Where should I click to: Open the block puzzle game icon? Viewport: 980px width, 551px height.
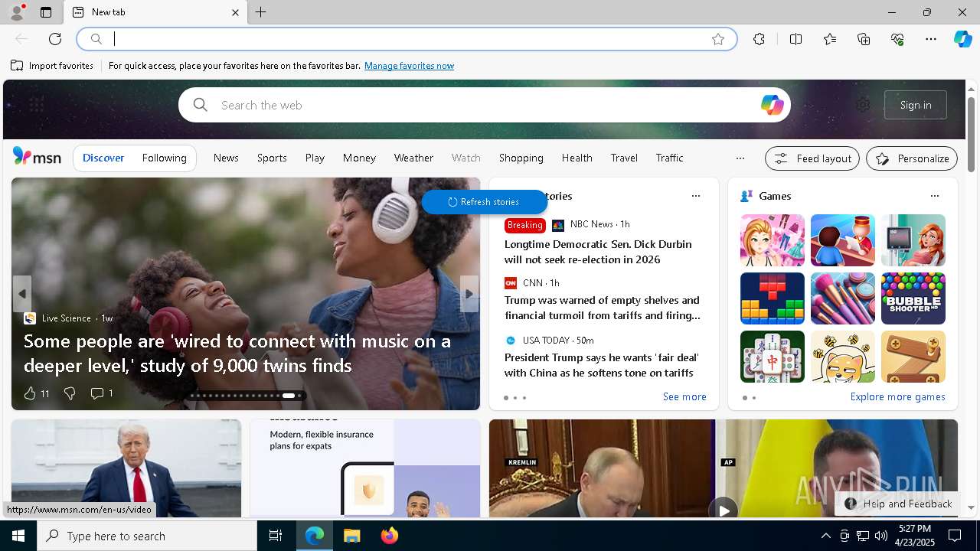[x=772, y=298]
